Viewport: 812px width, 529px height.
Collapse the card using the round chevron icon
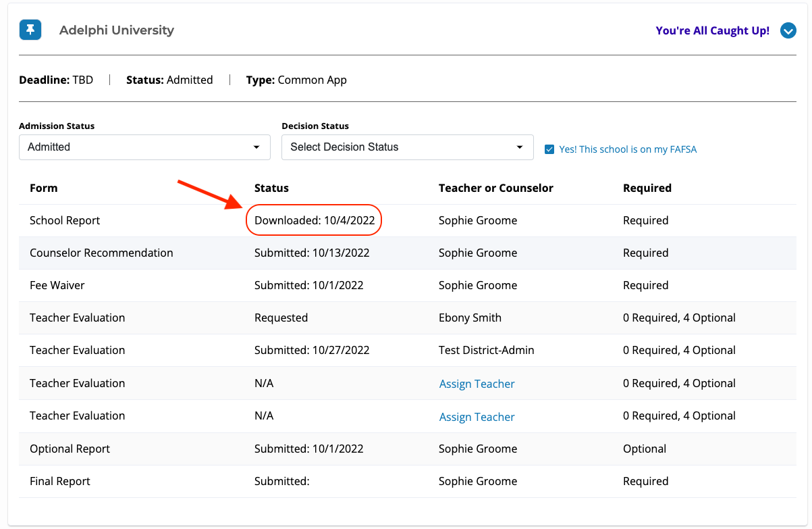click(x=788, y=30)
